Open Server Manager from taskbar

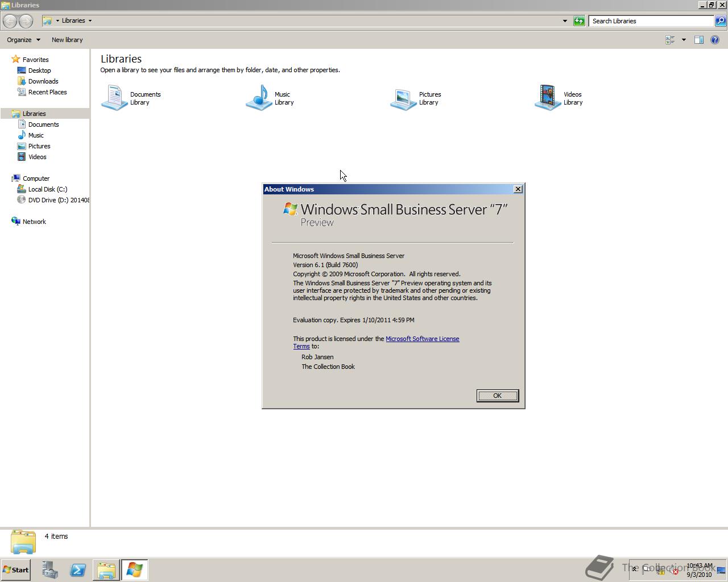[x=50, y=570]
